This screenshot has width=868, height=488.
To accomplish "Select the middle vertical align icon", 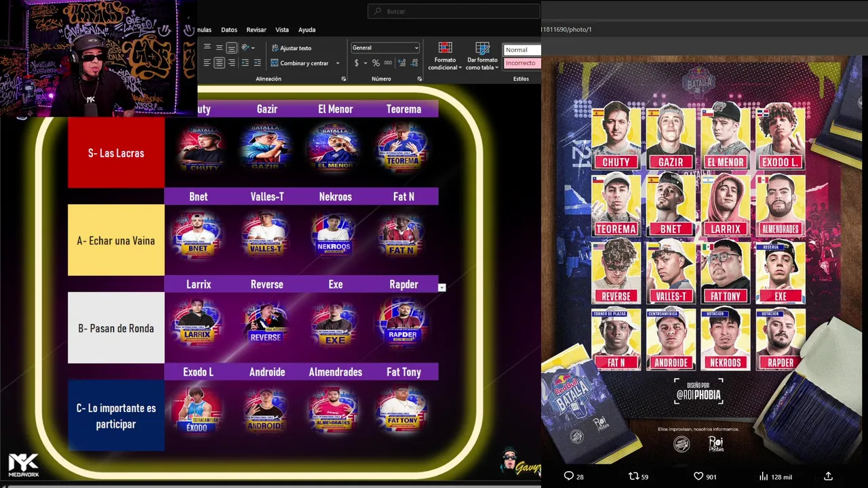I will [219, 47].
